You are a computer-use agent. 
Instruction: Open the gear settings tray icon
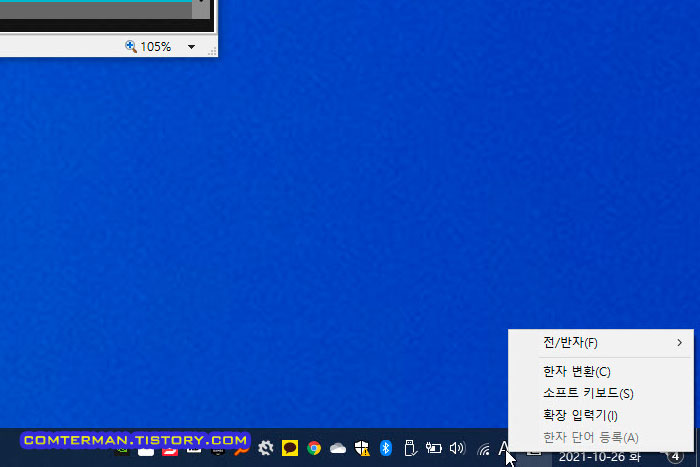click(266, 448)
